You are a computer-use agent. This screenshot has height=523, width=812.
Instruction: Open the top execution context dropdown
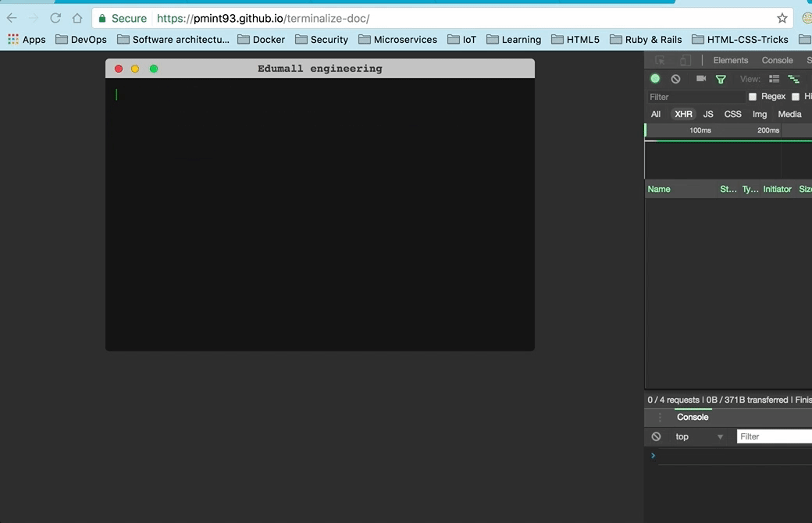point(699,436)
